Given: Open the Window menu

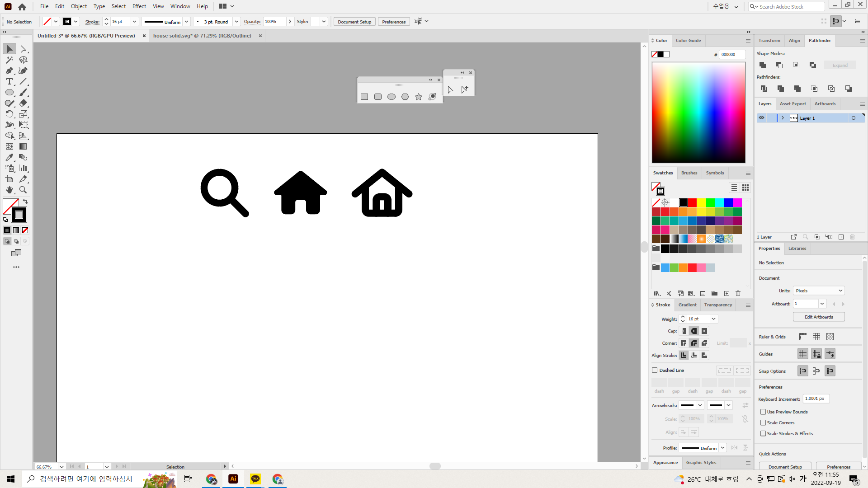Looking at the screenshot, I should (180, 6).
